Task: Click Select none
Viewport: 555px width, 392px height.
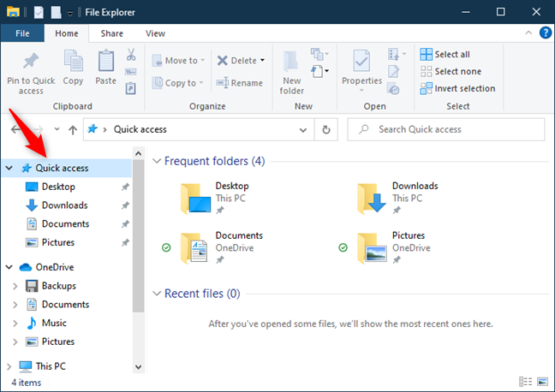Action: [451, 71]
